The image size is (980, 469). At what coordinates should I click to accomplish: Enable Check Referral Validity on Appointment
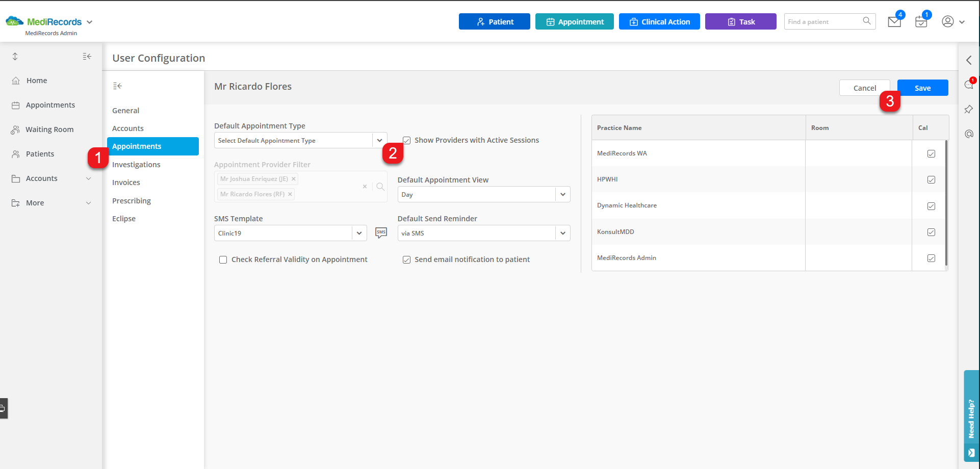(223, 259)
